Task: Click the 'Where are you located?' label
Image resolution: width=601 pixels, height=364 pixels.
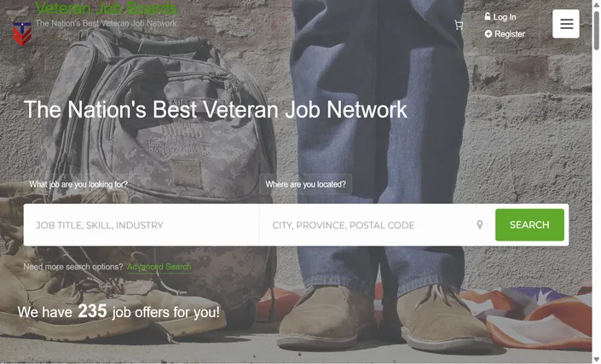Action: (305, 184)
